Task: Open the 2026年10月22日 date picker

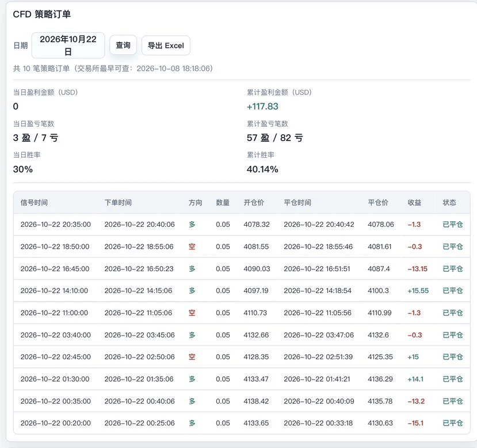Action: pyautogui.click(x=68, y=45)
